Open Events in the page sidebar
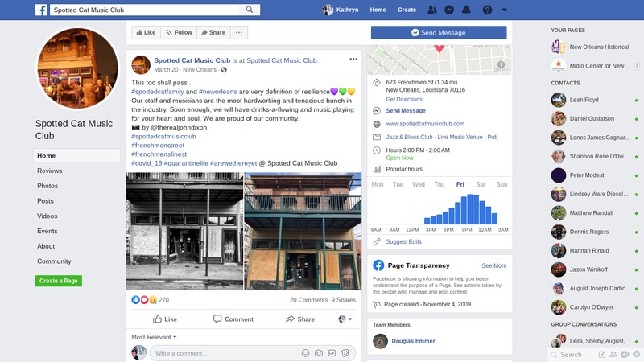The image size is (644, 362). [47, 231]
